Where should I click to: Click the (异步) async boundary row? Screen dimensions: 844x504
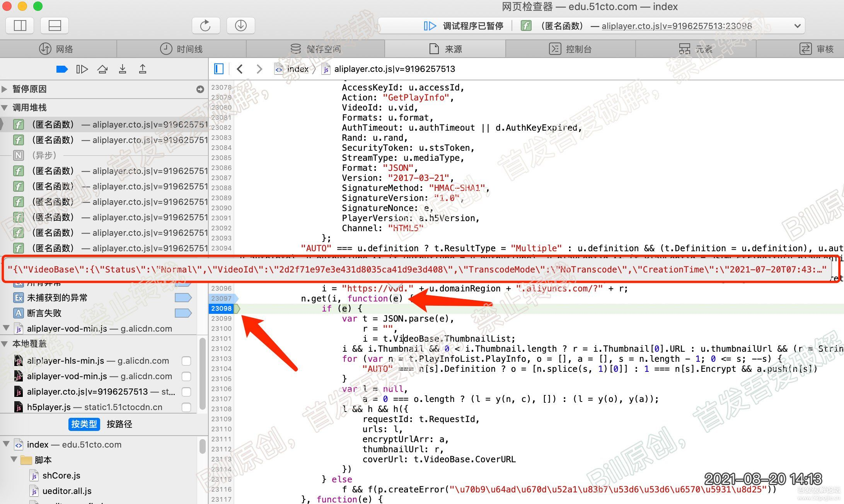tap(104, 155)
